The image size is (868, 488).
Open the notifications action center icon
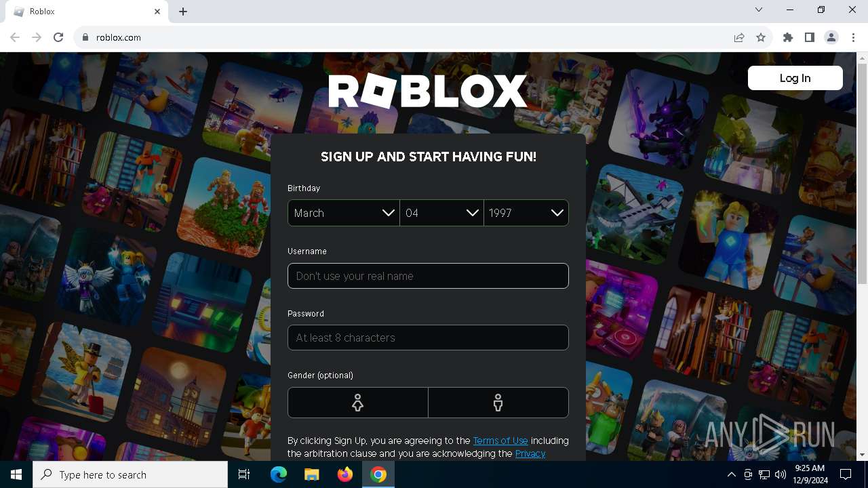tap(846, 474)
